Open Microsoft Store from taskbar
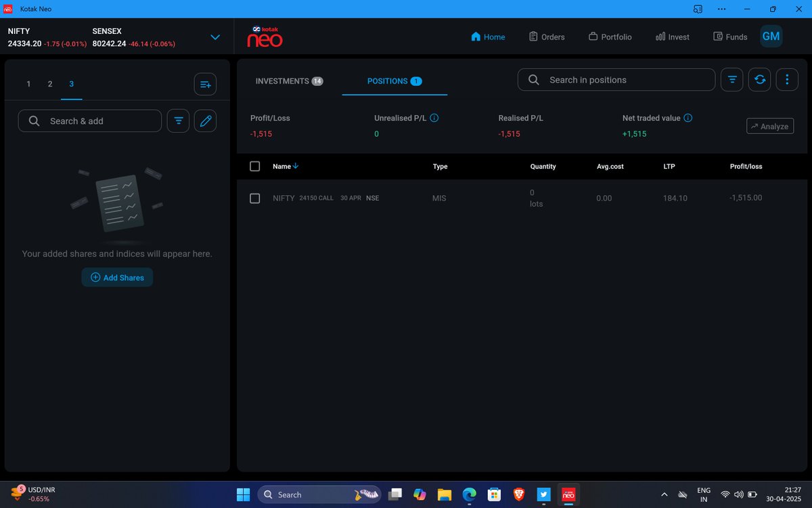Viewport: 812px width, 508px height. [x=494, y=494]
